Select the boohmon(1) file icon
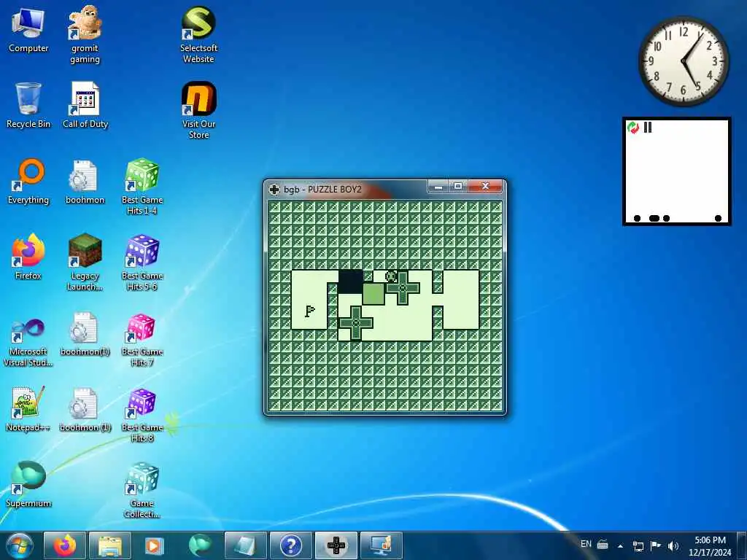This screenshot has height=560, width=747. click(85, 333)
